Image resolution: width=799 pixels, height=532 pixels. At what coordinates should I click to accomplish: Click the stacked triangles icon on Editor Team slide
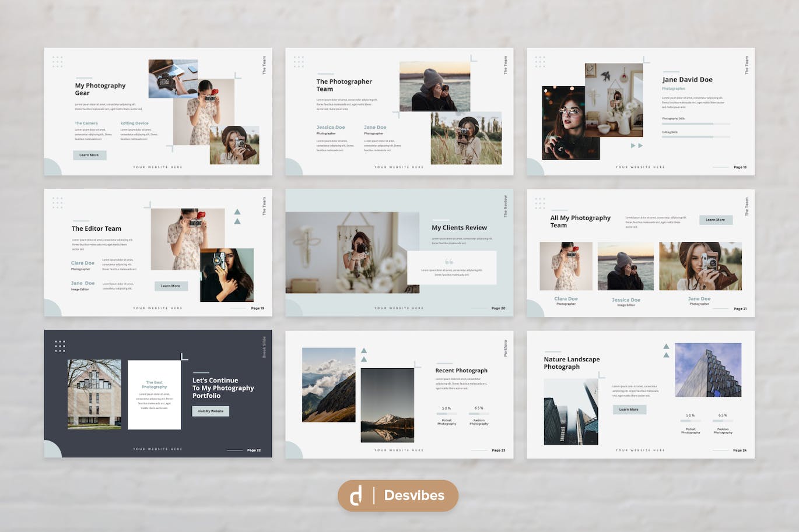237,216
